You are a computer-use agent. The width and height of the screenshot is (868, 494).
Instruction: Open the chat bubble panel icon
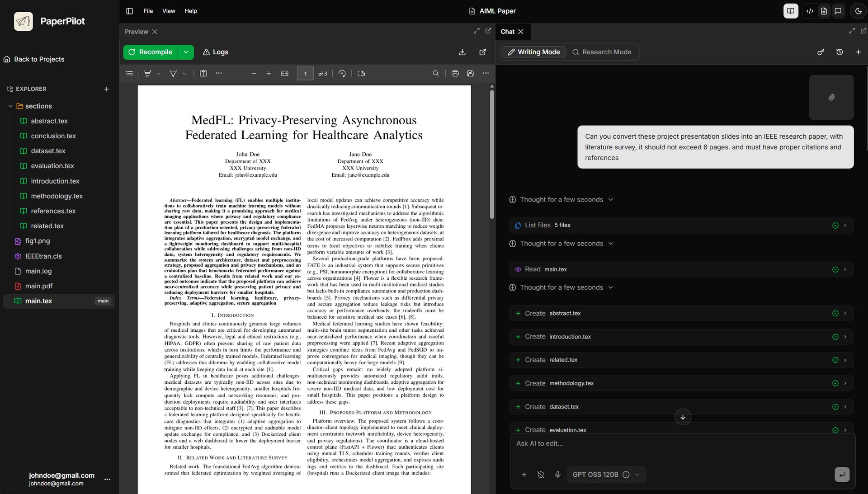838,11
